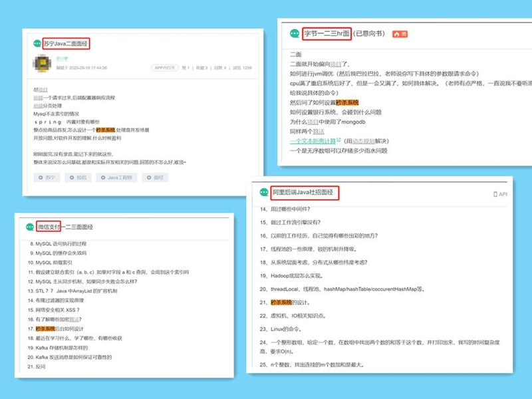The width and height of the screenshot is (532, 399).
Task: Click item 20 threadLocal,线程池,hashMap line
Action: pyautogui.click(x=342, y=289)
